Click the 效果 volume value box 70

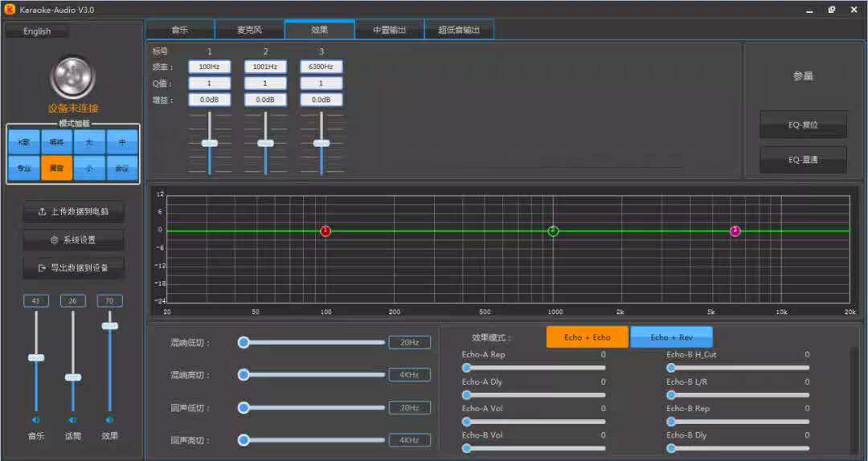tap(109, 301)
